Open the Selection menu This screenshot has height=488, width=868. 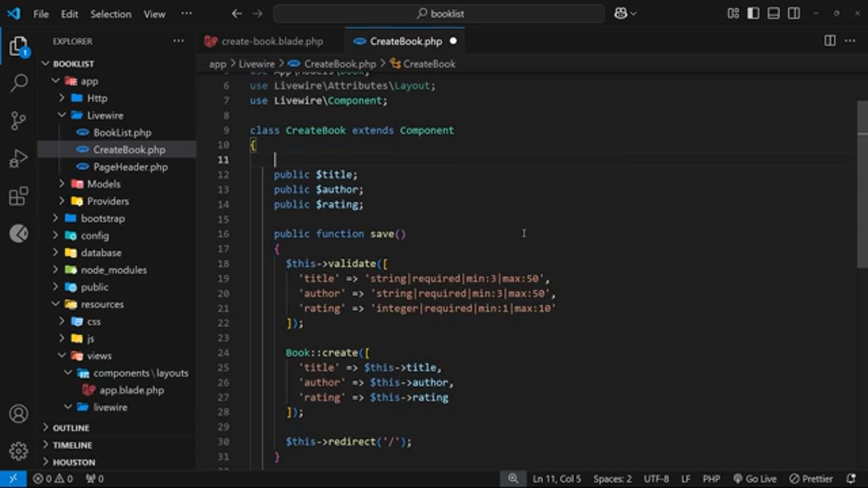click(x=111, y=14)
